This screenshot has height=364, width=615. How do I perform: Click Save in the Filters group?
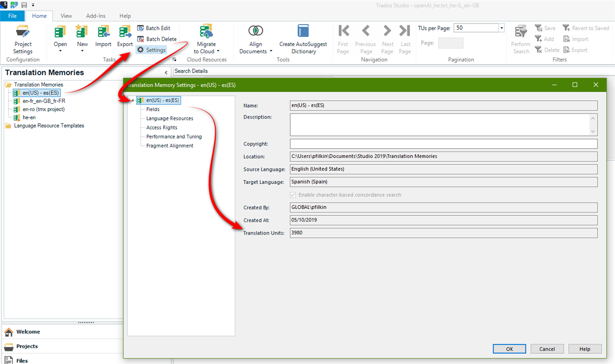click(545, 28)
